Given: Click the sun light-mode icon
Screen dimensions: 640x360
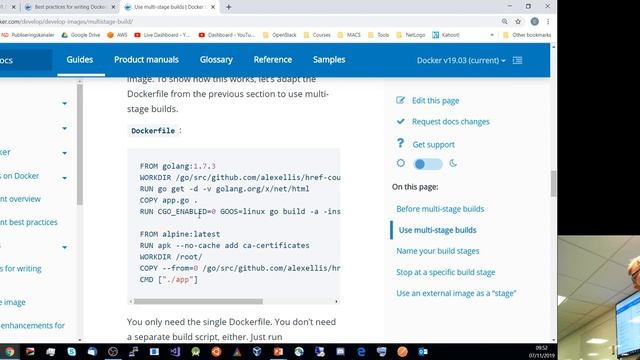Looking at the screenshot, I should click(x=401, y=163).
